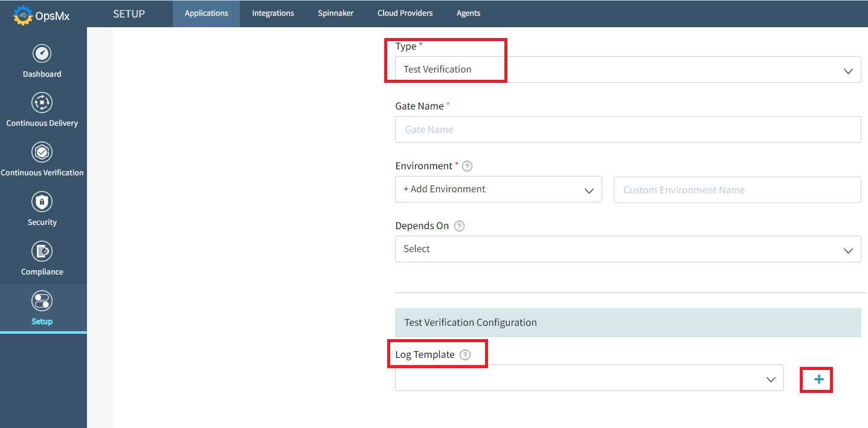Switch to the Applications tab
This screenshot has height=428, width=868.
pyautogui.click(x=207, y=13)
